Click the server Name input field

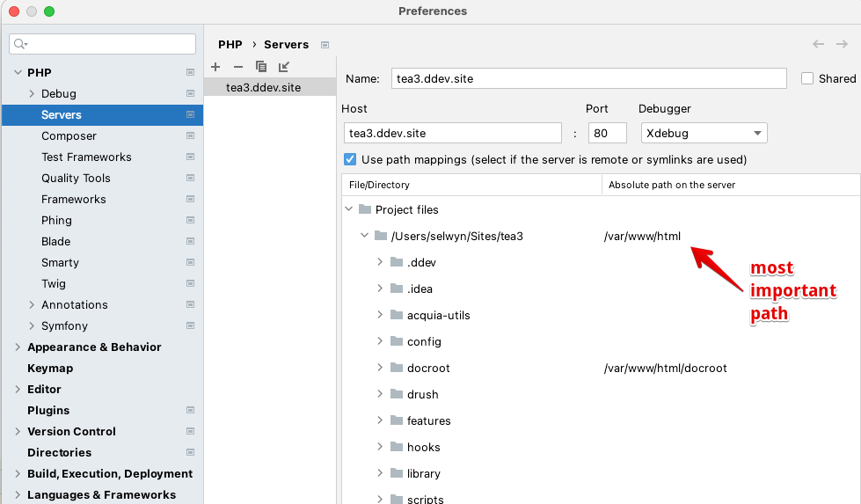tap(588, 78)
